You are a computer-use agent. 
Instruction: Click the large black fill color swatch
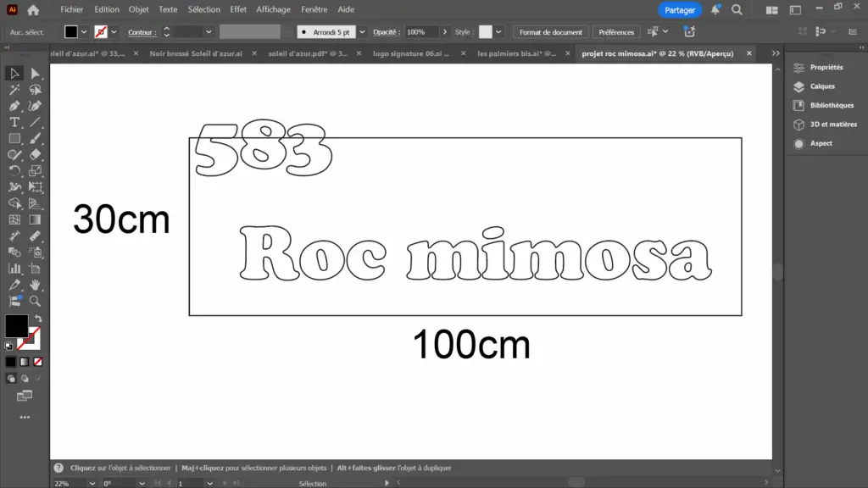click(16, 325)
